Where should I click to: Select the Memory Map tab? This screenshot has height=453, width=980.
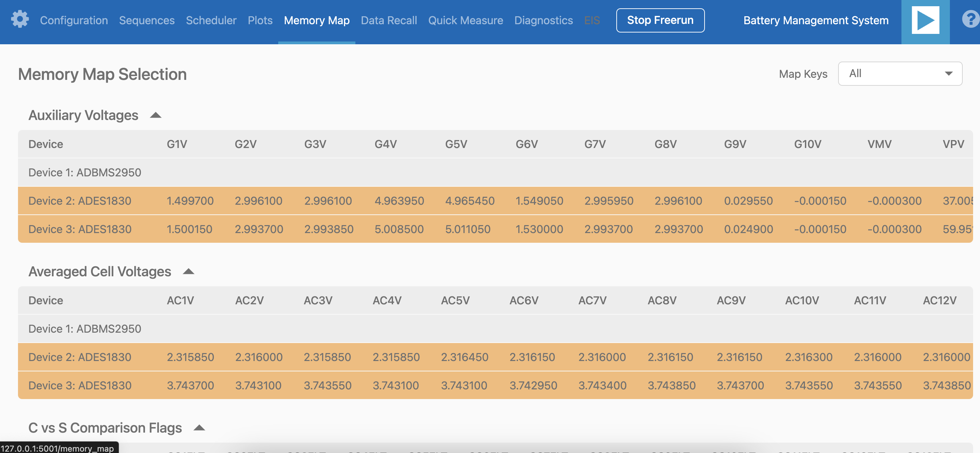(317, 20)
